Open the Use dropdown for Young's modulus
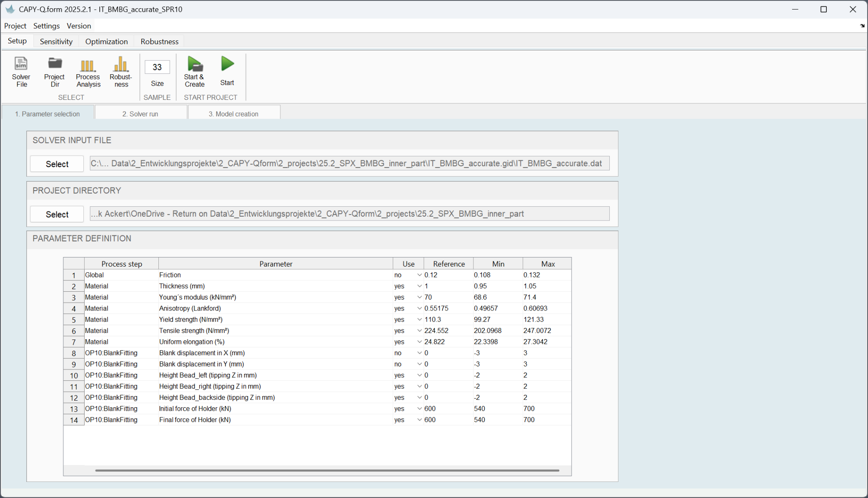The height and width of the screenshot is (498, 868). pyautogui.click(x=419, y=297)
